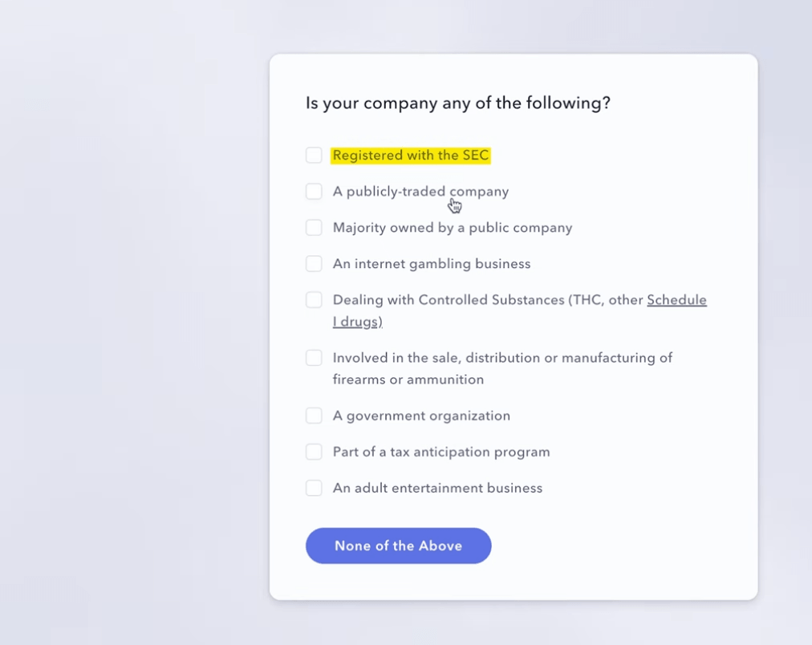
Task: Click the firearms or ammunition label
Action: click(x=502, y=358)
